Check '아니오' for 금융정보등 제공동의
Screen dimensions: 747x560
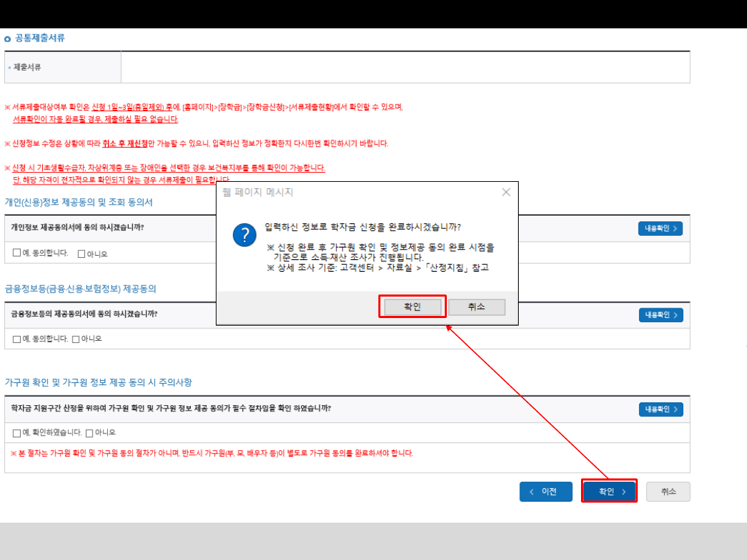click(75, 339)
